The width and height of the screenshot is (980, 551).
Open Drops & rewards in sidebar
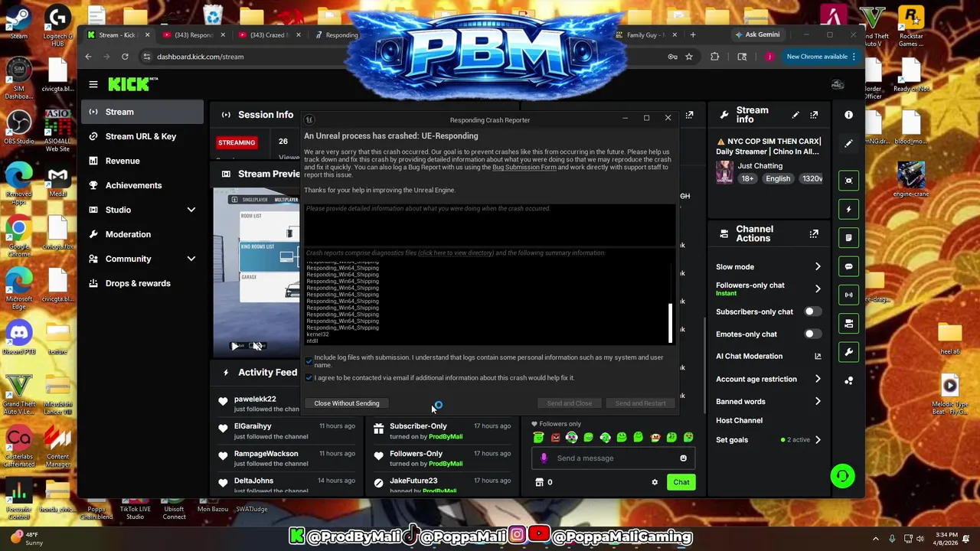click(x=142, y=283)
